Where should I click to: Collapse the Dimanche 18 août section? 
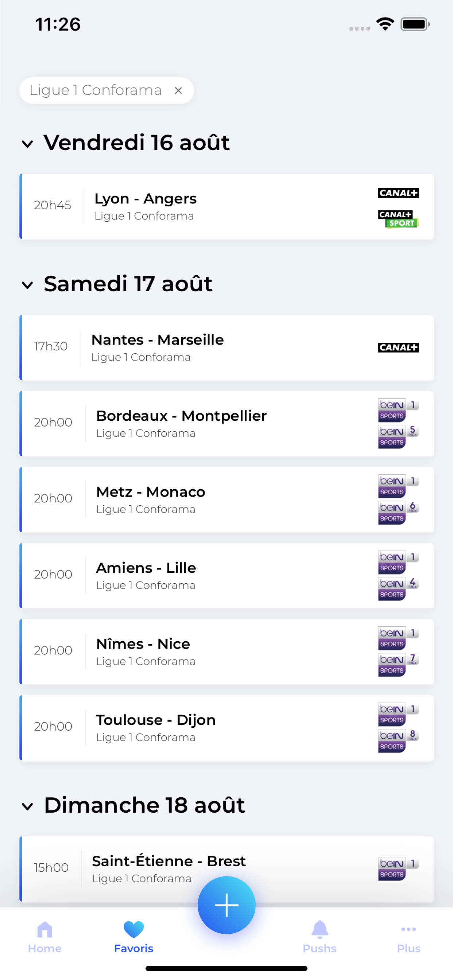point(27,806)
